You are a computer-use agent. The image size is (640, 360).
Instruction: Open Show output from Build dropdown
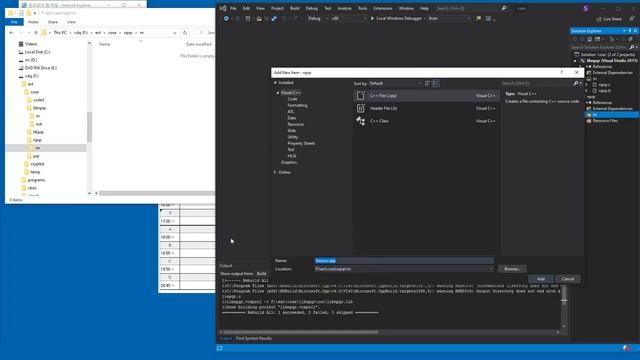262,273
